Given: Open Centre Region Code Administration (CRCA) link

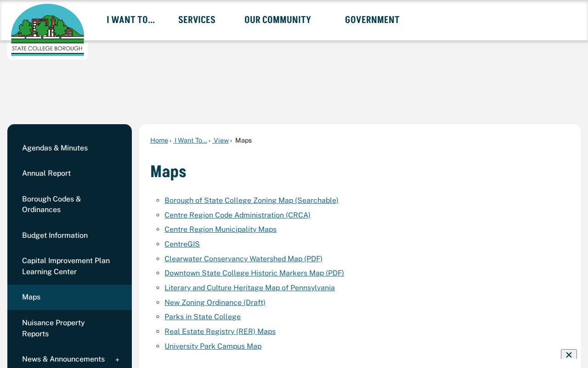Looking at the screenshot, I should click(x=237, y=215).
